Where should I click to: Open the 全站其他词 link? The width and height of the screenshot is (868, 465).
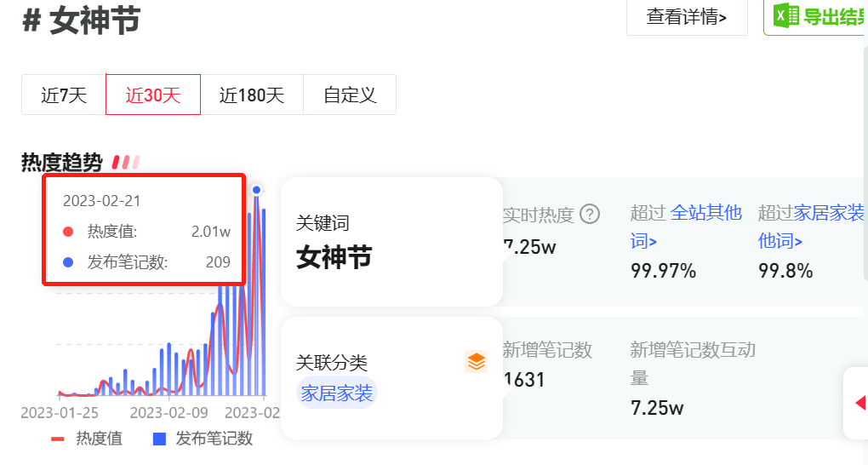[687, 227]
